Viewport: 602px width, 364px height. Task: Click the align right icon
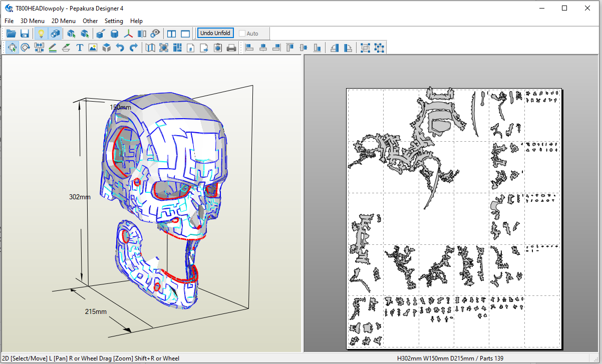pos(276,48)
